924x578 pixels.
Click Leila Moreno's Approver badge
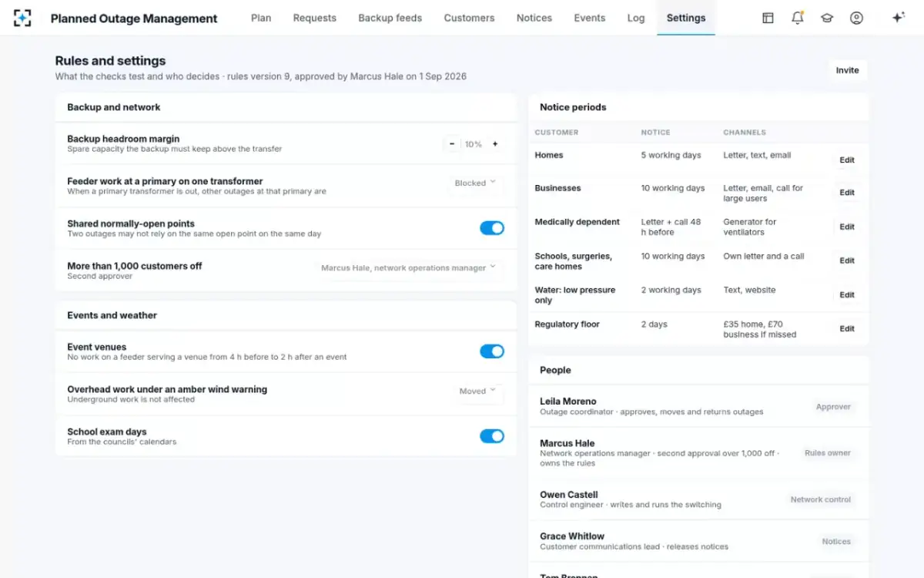[x=833, y=407]
